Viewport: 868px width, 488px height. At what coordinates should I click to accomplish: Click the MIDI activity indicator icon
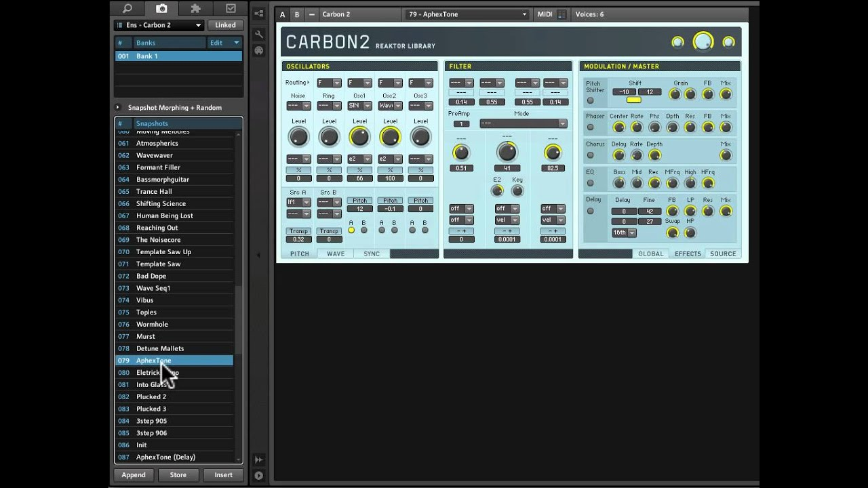click(x=561, y=14)
